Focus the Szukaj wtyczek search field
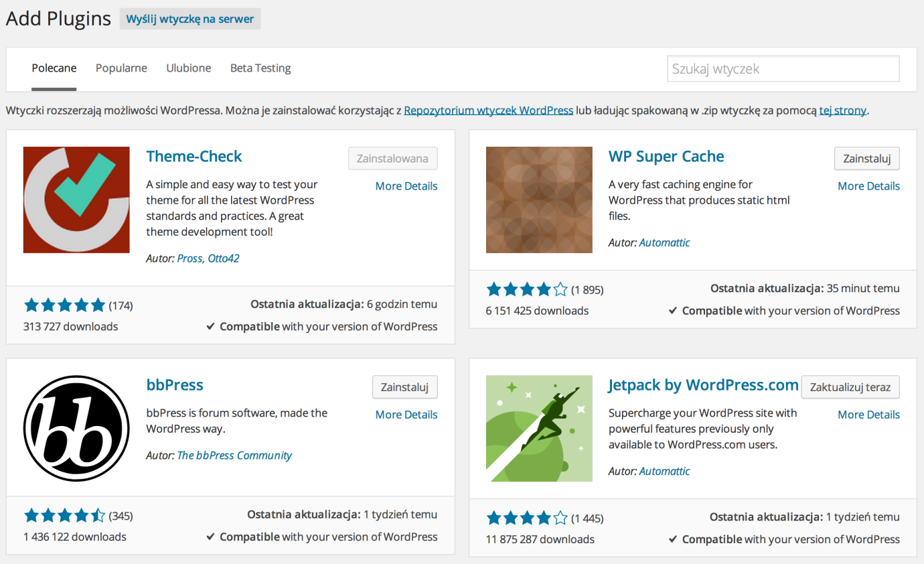This screenshot has width=924, height=564. coord(783,69)
